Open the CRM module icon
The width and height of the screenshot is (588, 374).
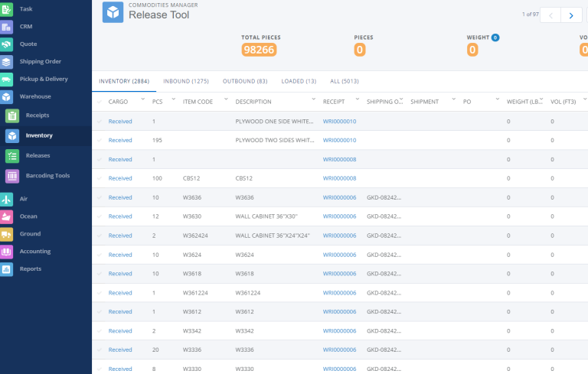(x=6, y=27)
